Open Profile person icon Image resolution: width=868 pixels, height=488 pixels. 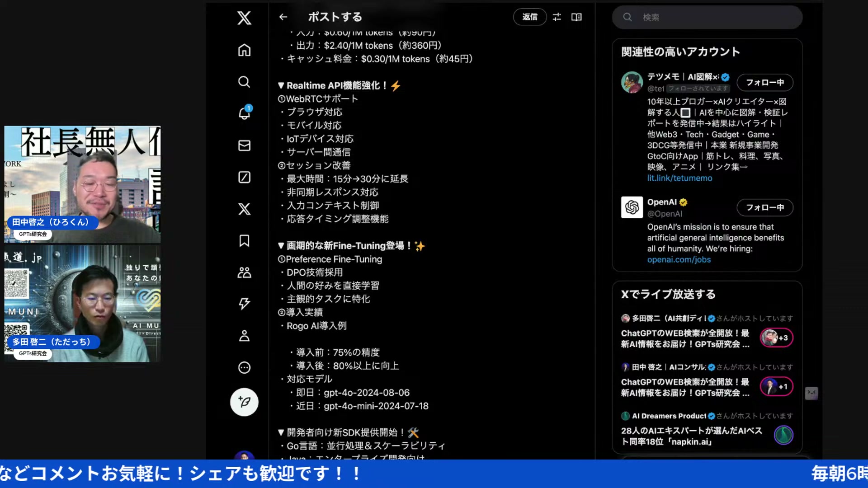coord(244,336)
